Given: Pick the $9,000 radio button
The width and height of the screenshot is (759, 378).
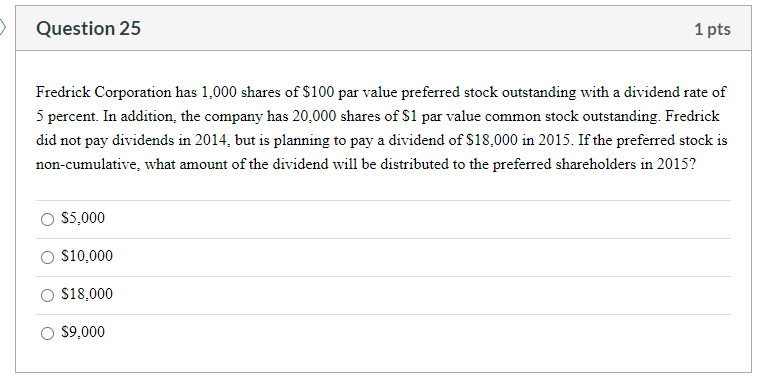Looking at the screenshot, I should coord(47,333).
